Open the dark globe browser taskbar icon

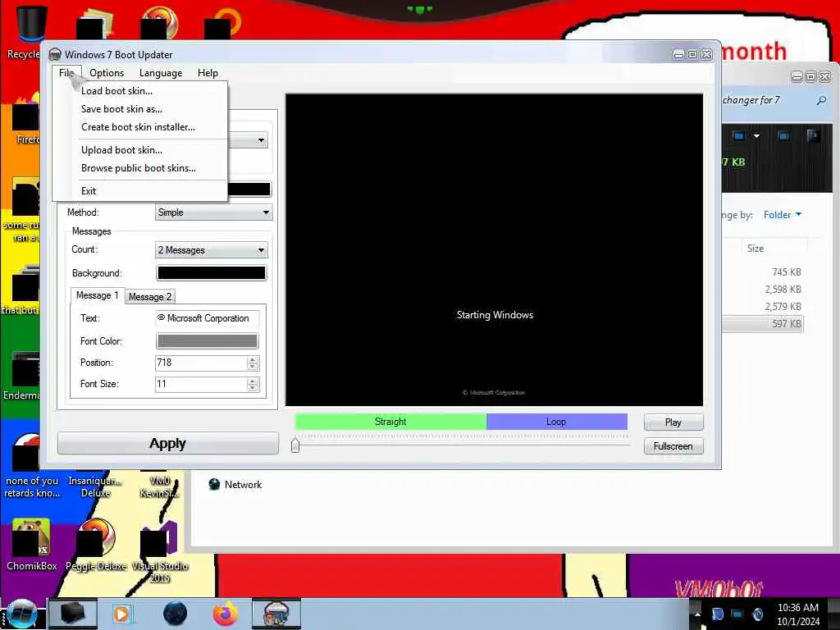click(x=176, y=614)
